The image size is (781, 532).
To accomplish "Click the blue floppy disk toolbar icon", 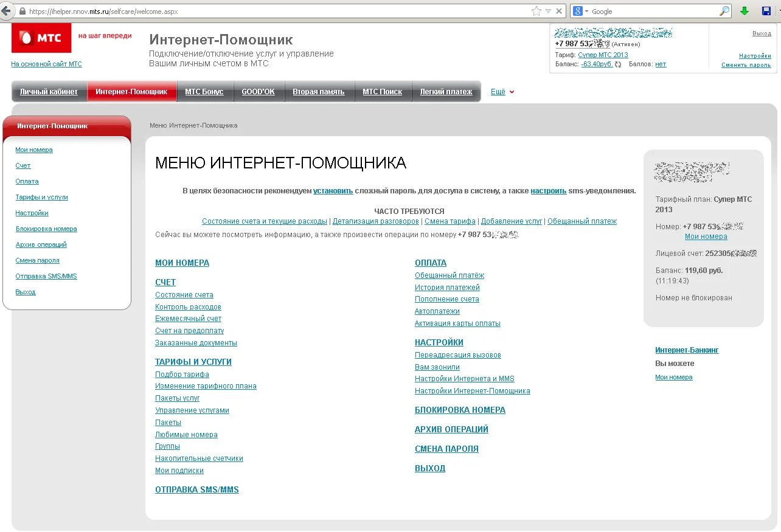I will [766, 11].
